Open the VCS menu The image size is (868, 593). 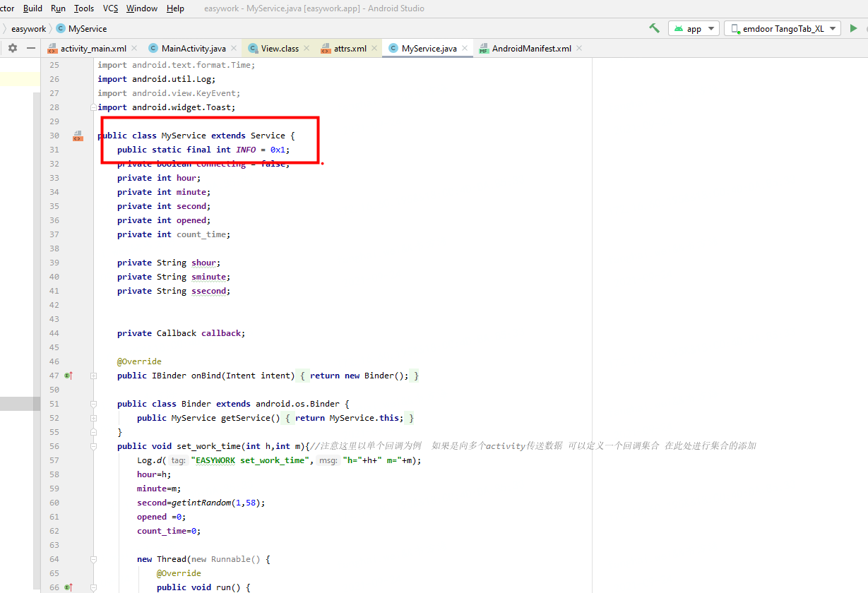coord(109,8)
